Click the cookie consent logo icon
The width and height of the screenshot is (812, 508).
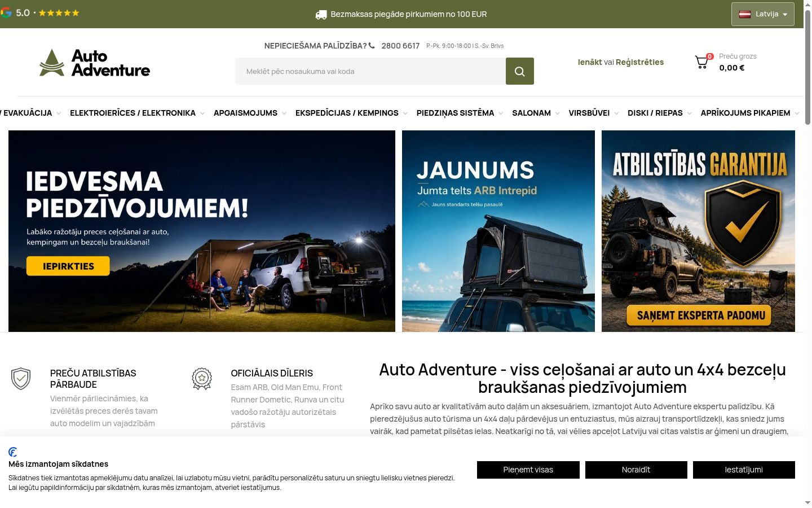(13, 452)
